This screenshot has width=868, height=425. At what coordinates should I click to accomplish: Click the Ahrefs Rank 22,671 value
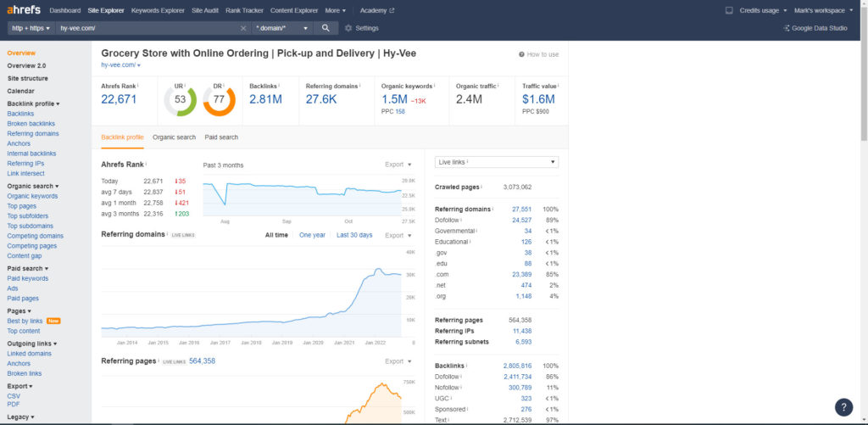tap(119, 99)
